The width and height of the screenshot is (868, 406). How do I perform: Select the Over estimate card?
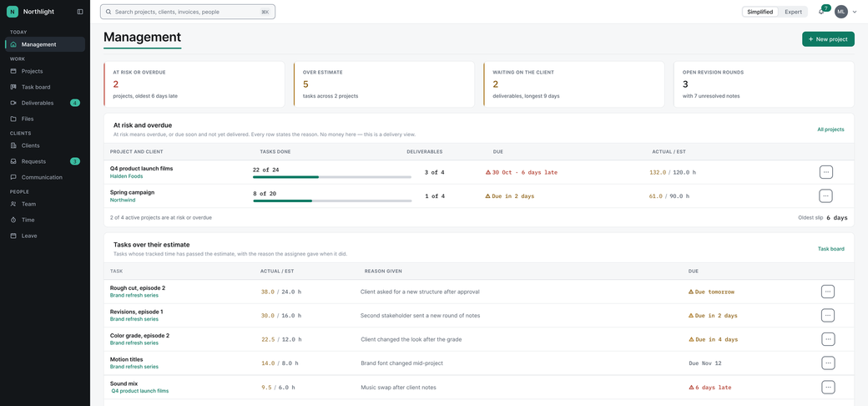384,84
